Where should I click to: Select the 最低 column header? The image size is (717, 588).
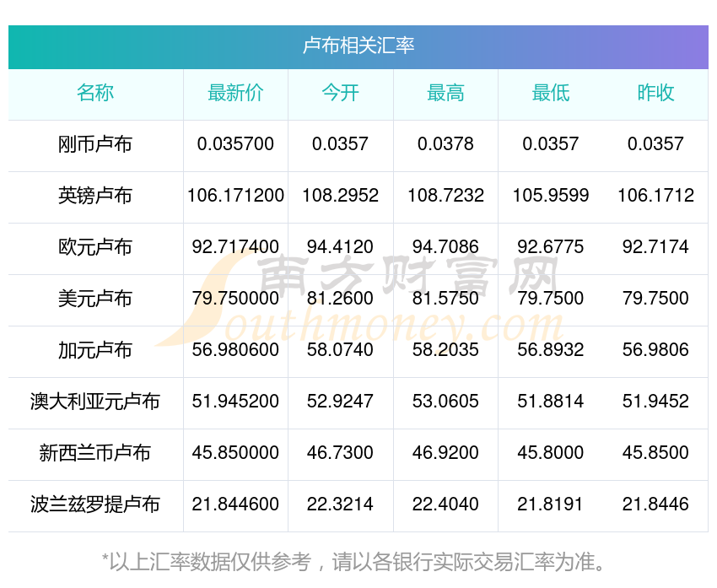pyautogui.click(x=550, y=93)
